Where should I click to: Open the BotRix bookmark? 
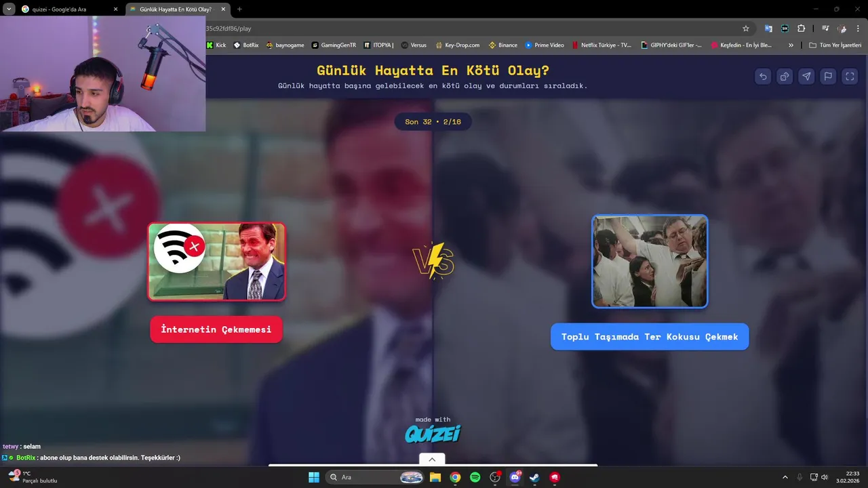(245, 45)
